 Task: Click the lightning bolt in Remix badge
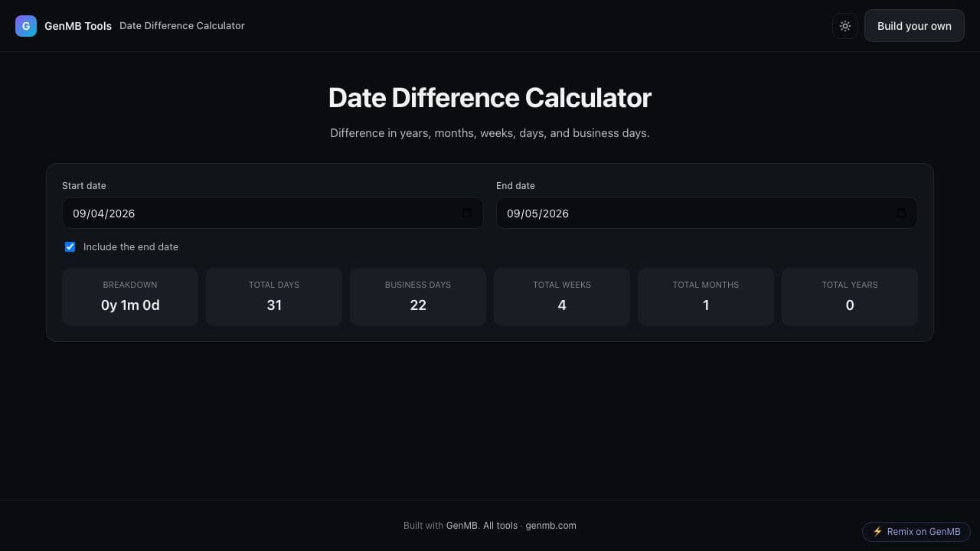point(877,532)
